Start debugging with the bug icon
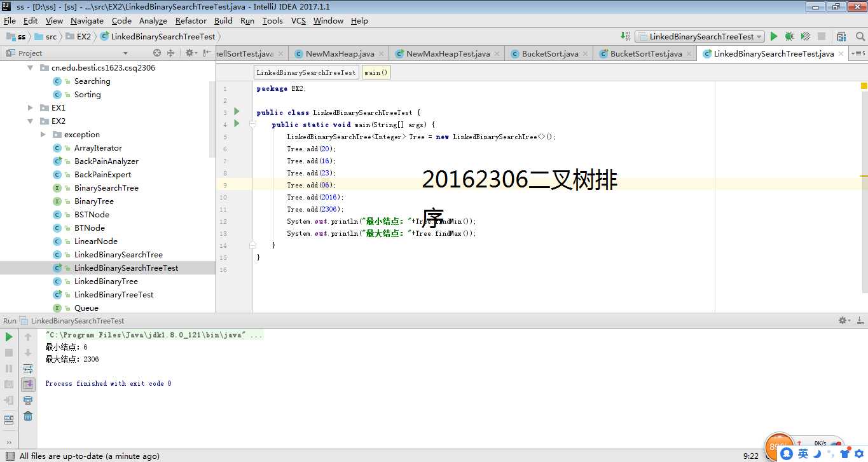The image size is (868, 462). 789,36
